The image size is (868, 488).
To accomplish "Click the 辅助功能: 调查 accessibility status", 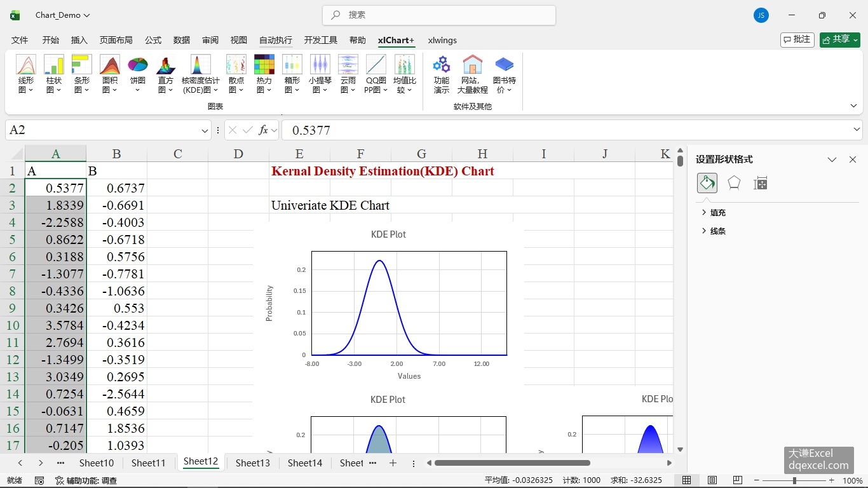I will [86, 480].
